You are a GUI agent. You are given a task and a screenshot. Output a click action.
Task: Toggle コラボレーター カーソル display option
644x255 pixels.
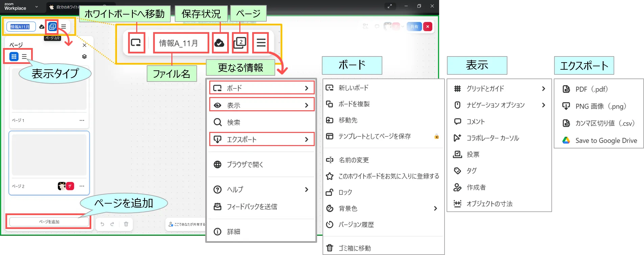click(x=493, y=138)
